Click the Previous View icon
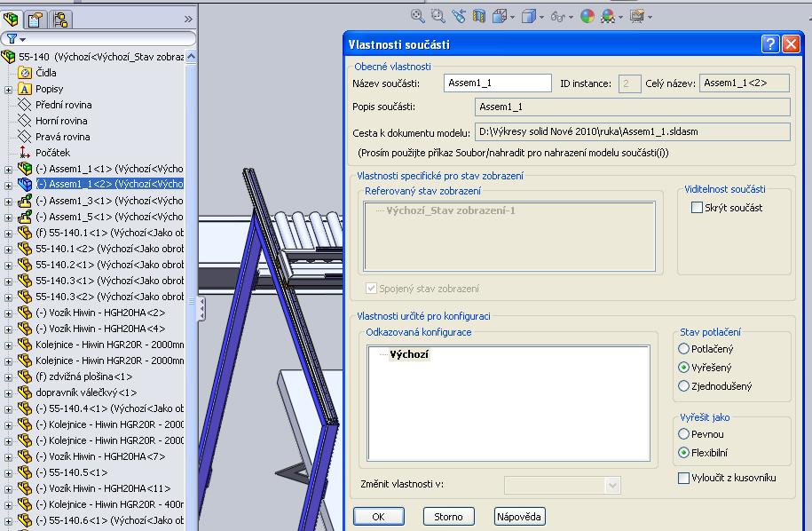The height and width of the screenshot is (531, 812). (458, 15)
